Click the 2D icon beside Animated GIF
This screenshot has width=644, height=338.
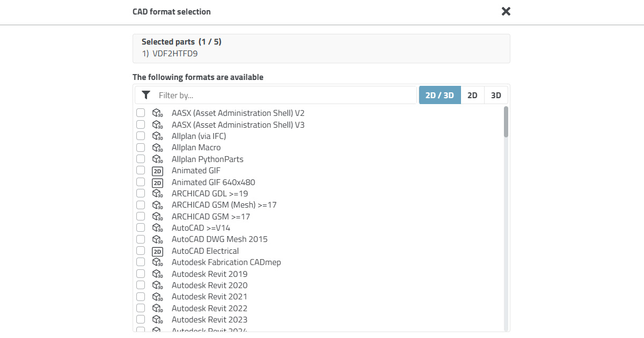click(x=157, y=171)
